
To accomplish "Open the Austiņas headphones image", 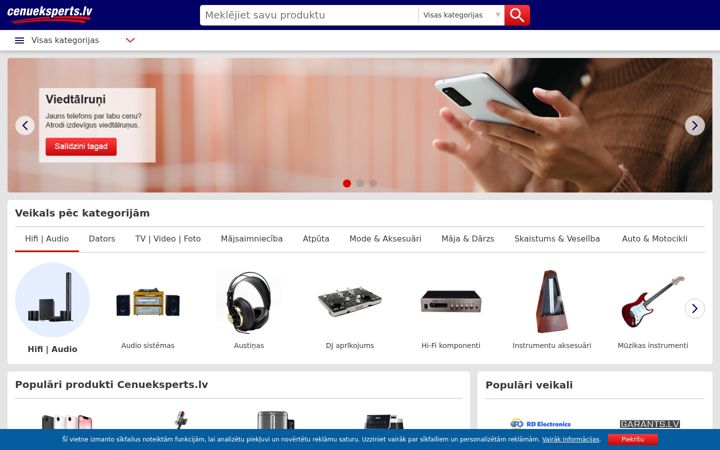I will 248,302.
